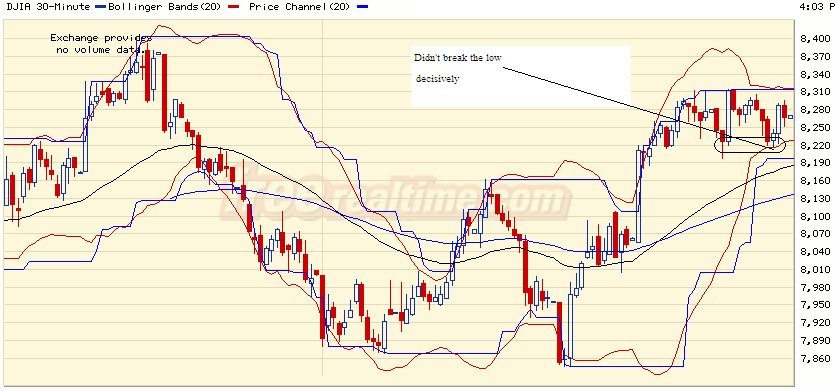835x391 pixels.
Task: Click the DJIA 30-Minute chart title
Action: tap(48, 7)
